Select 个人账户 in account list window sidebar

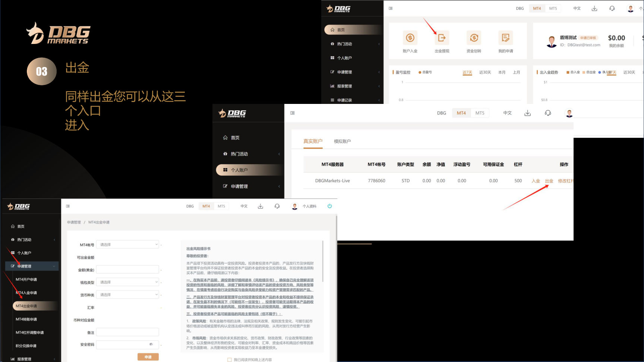click(x=250, y=170)
